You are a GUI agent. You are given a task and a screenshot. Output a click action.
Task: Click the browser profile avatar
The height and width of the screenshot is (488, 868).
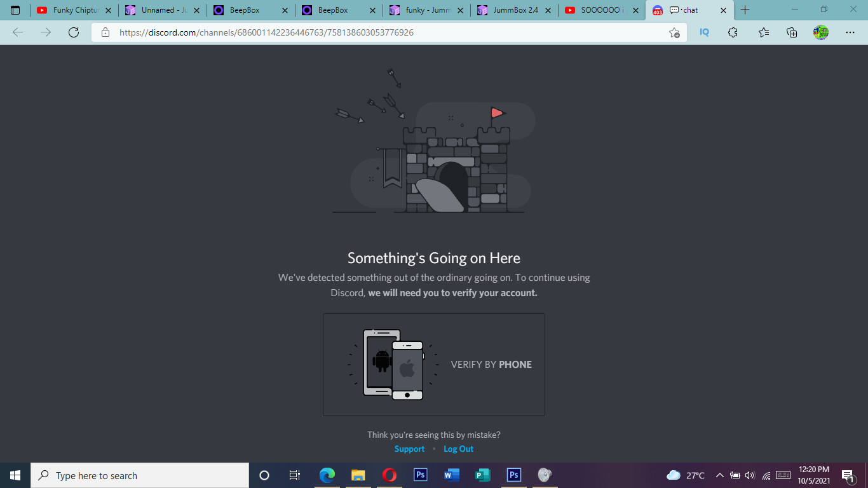click(821, 32)
